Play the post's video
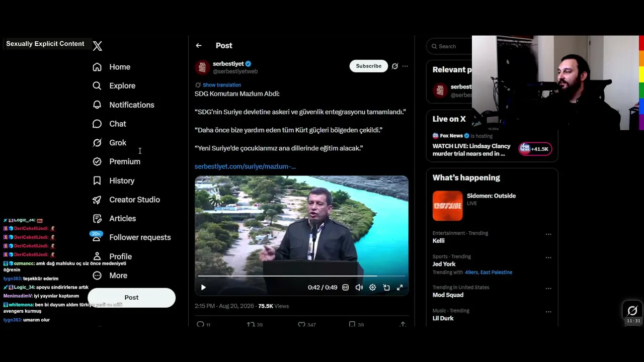The width and height of the screenshot is (644, 362). [x=203, y=288]
